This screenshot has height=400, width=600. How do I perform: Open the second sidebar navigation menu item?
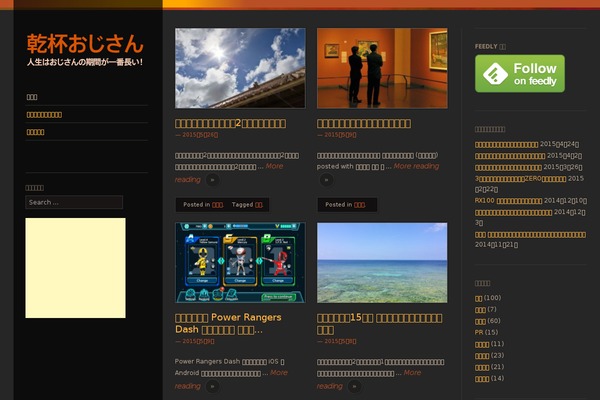click(x=44, y=114)
